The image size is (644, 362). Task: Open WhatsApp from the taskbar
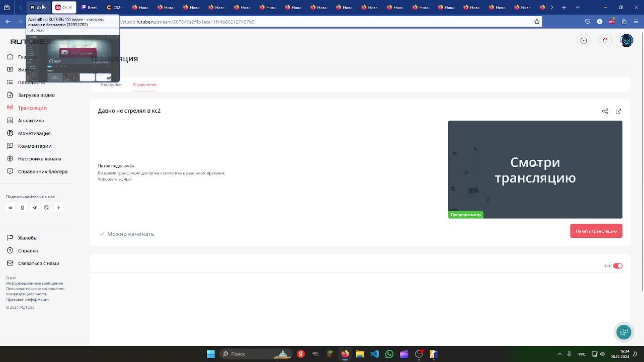[389, 354]
